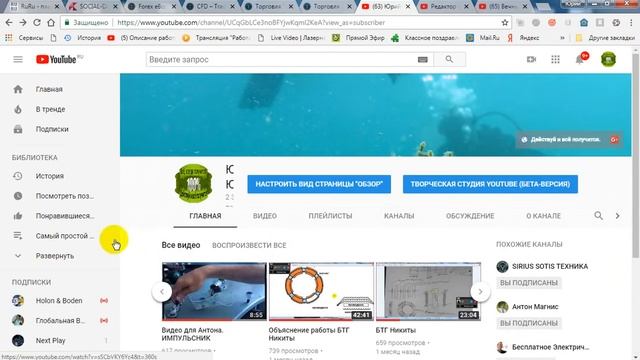This screenshot has width=640, height=360.
Task: Click the liked videos thumbs-up icon
Action: 18,216
